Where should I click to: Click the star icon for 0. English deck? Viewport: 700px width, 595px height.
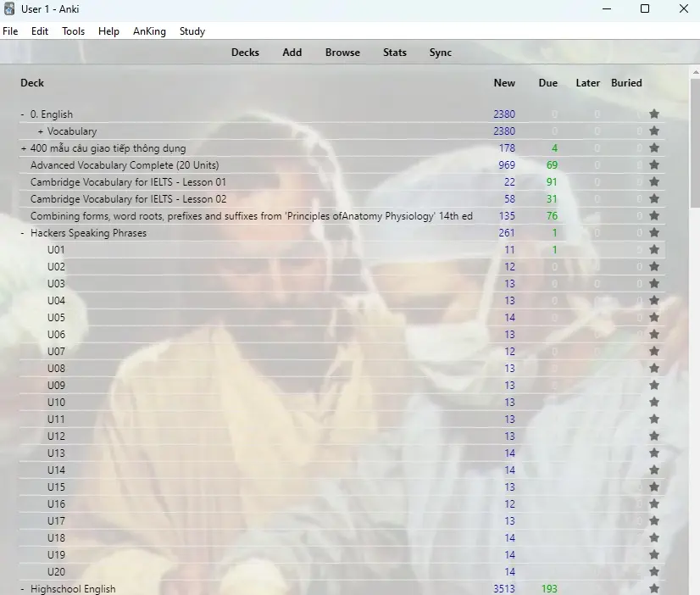coord(654,114)
